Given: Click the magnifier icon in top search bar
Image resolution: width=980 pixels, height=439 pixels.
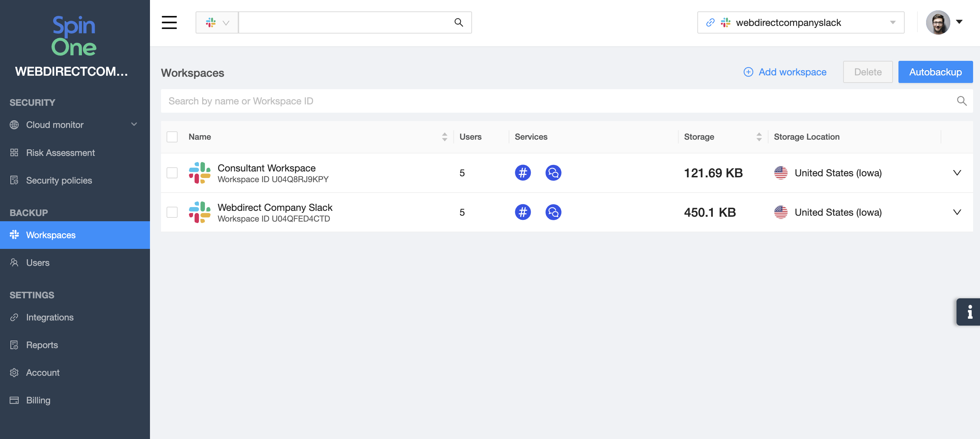Looking at the screenshot, I should [459, 22].
